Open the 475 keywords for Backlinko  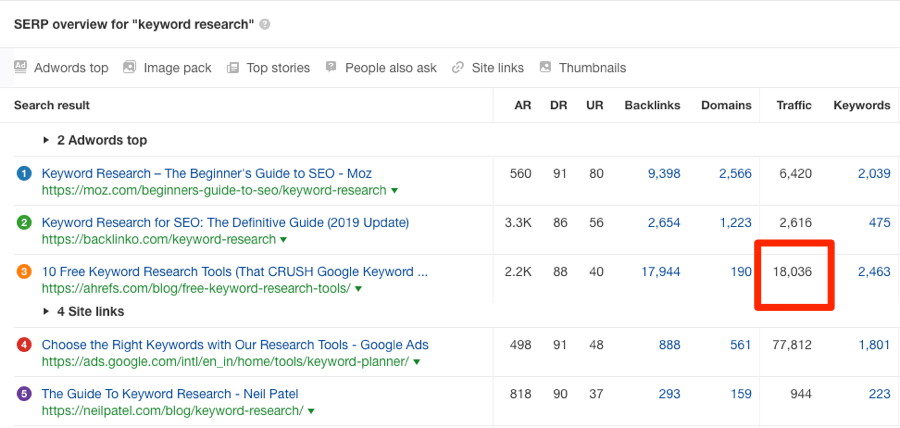879,223
